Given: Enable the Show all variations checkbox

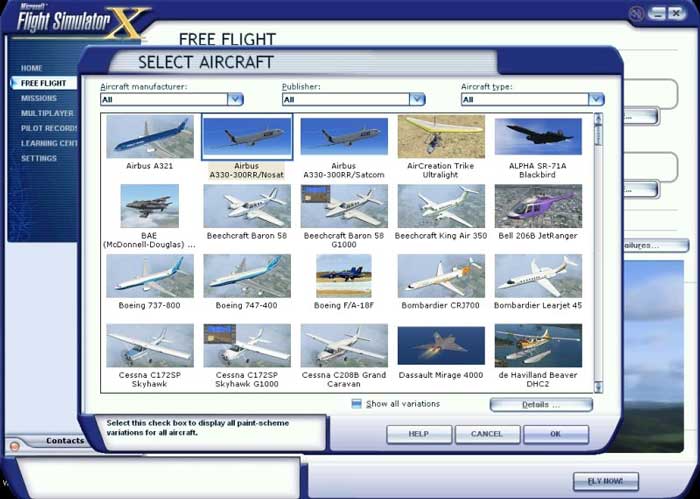Looking at the screenshot, I should click(356, 404).
